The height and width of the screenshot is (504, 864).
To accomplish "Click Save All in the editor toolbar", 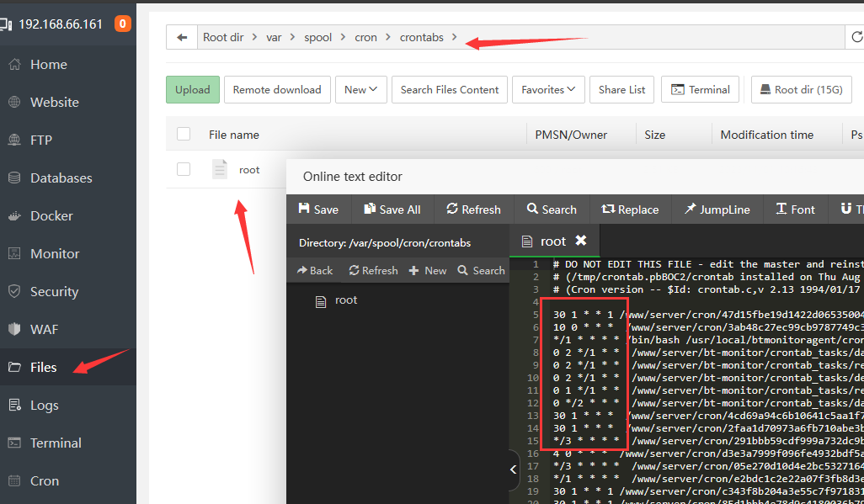I will [392, 210].
